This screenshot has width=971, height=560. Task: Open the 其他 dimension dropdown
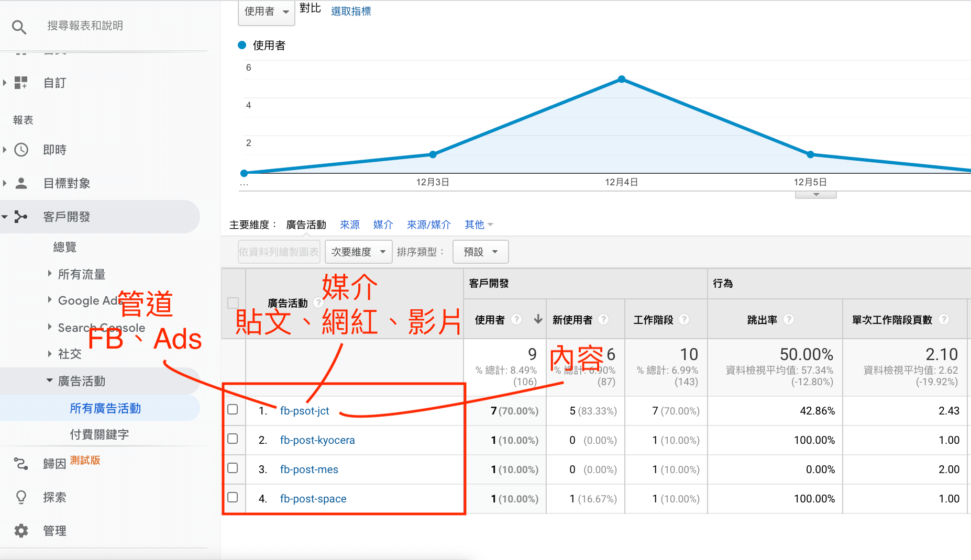point(479,225)
